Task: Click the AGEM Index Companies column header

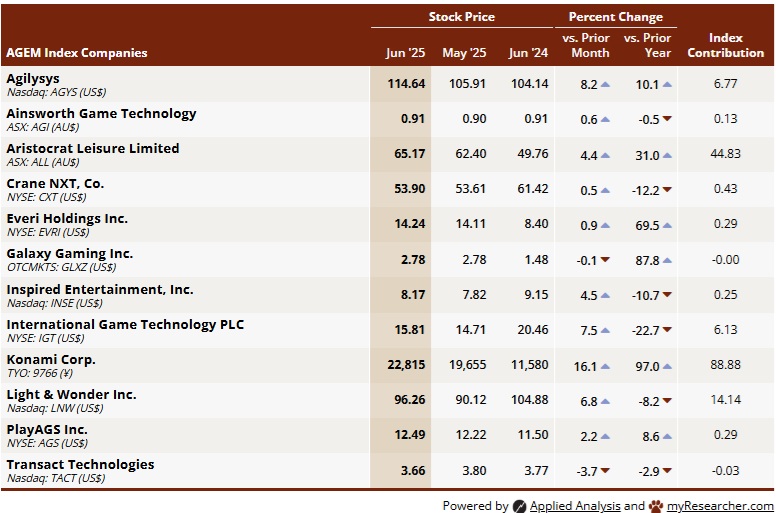Action: pyautogui.click(x=77, y=53)
